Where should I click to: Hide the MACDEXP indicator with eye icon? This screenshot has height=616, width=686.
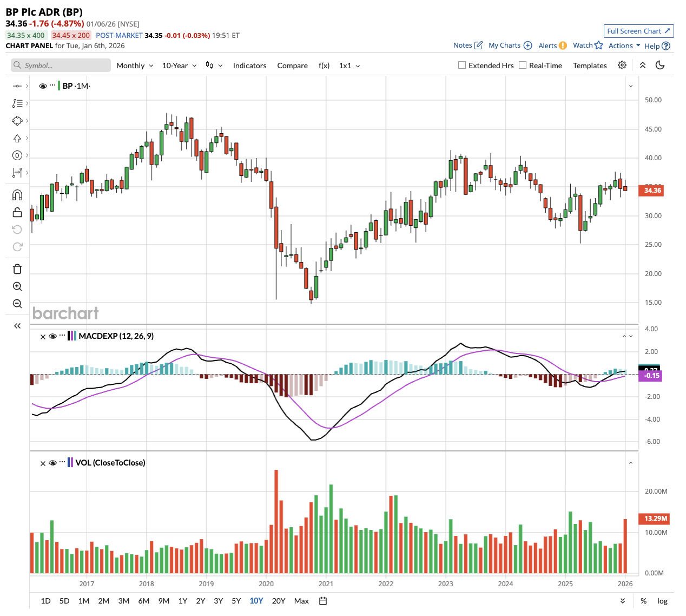point(52,336)
